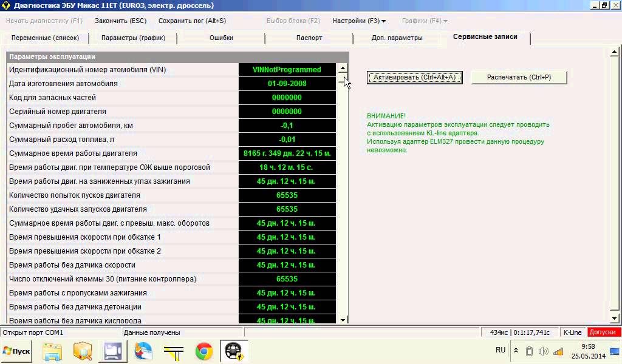Viewport: 622px width, 364px height.
Task: Click the magnifier box icon in taskbar
Action: pyautogui.click(x=83, y=351)
